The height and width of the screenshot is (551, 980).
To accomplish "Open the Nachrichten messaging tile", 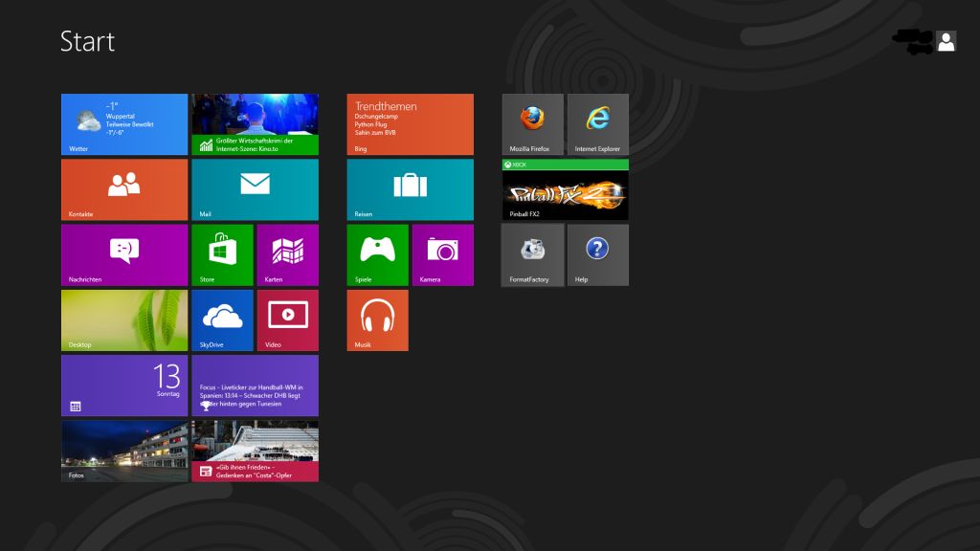I will pyautogui.click(x=124, y=254).
